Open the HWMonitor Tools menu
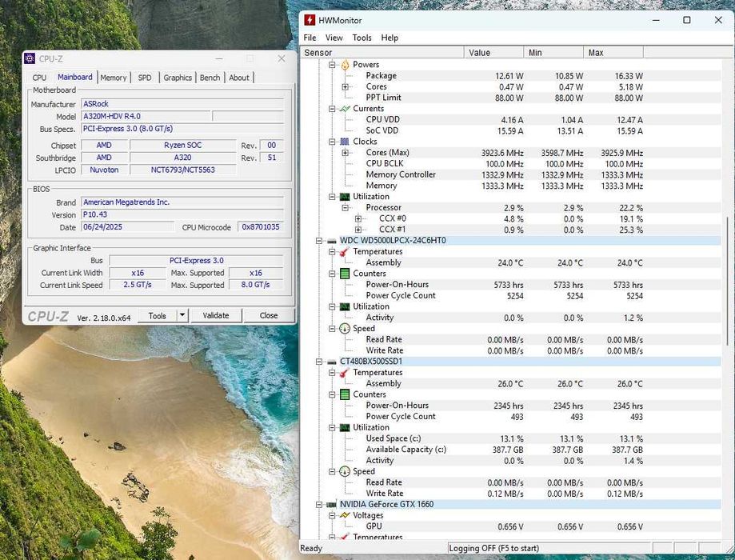 pos(362,38)
